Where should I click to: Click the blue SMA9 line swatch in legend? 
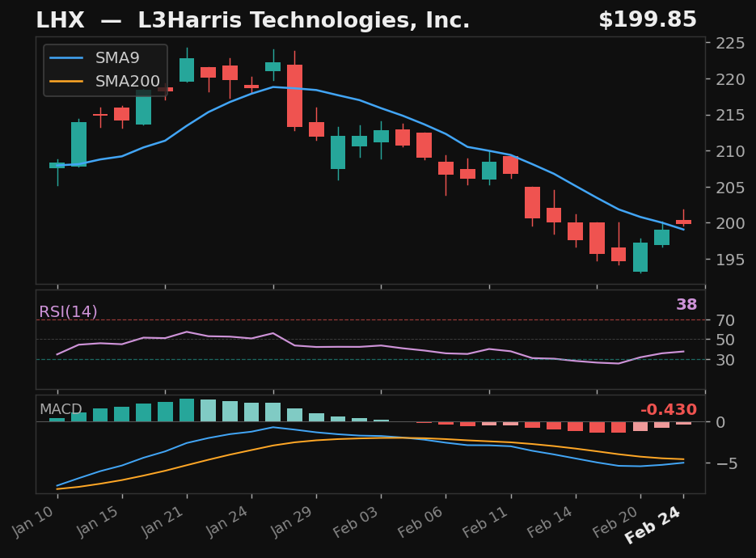point(66,58)
